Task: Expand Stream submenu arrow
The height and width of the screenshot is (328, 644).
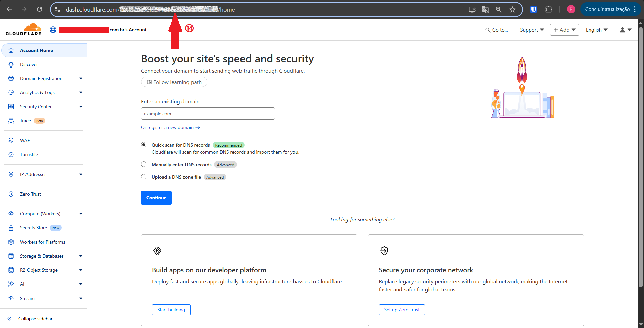Action: pyautogui.click(x=81, y=298)
